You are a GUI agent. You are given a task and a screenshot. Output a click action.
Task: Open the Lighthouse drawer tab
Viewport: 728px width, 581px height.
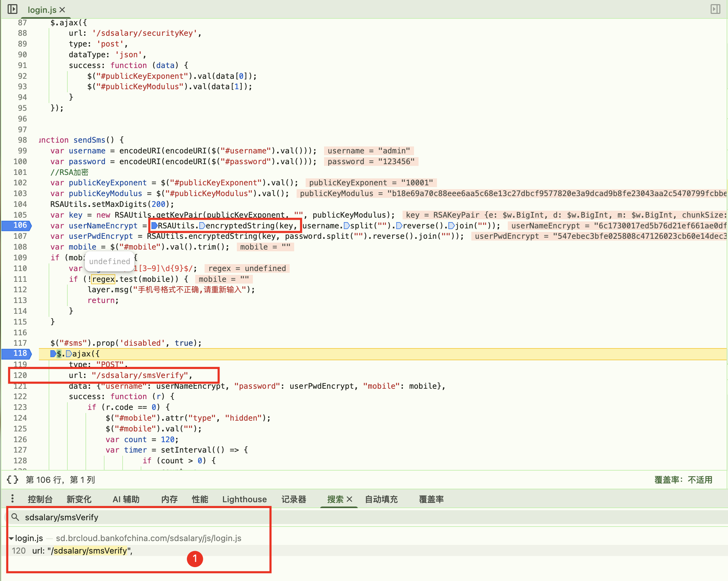click(x=245, y=499)
